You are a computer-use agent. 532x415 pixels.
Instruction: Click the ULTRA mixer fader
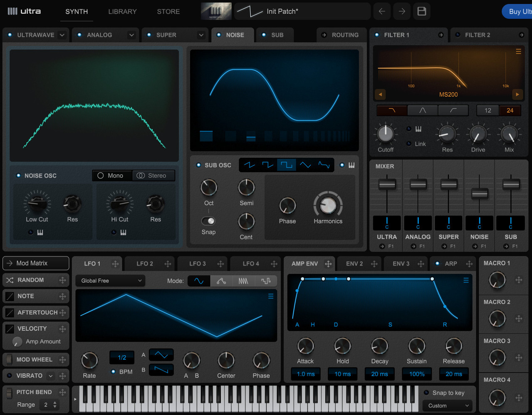pyautogui.click(x=387, y=184)
